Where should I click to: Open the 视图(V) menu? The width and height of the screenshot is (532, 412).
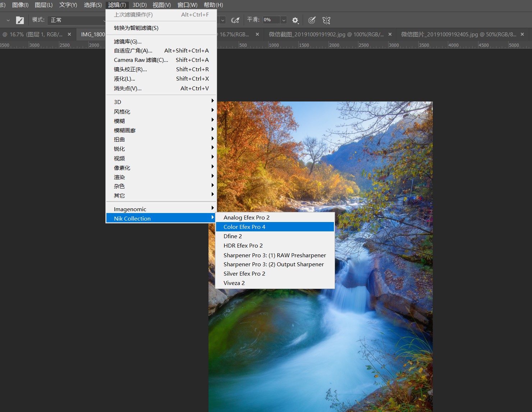[162, 5]
